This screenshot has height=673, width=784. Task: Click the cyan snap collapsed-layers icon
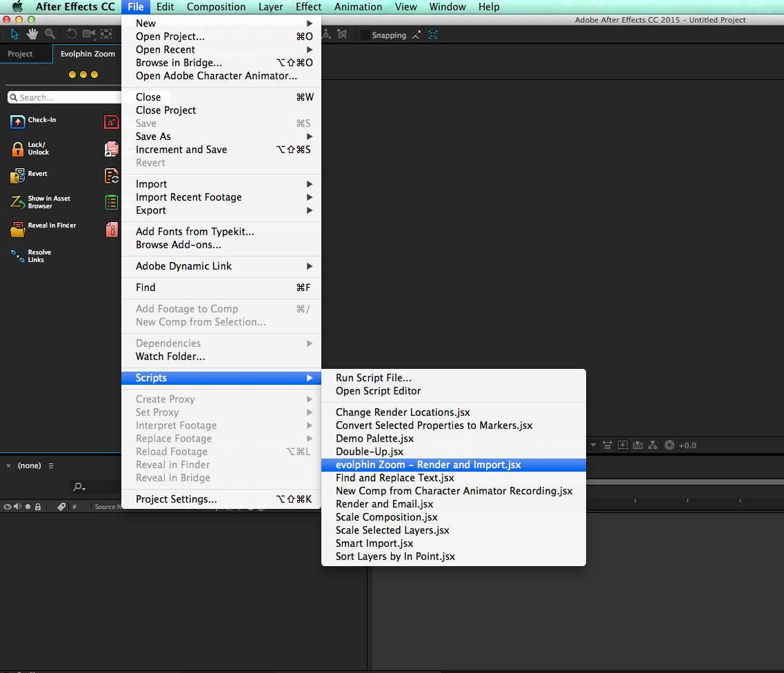[433, 35]
